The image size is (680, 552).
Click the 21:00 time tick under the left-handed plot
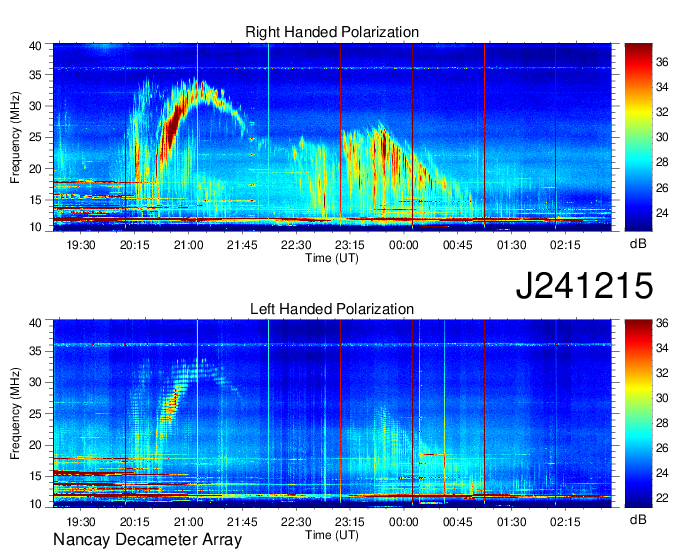[x=188, y=522]
